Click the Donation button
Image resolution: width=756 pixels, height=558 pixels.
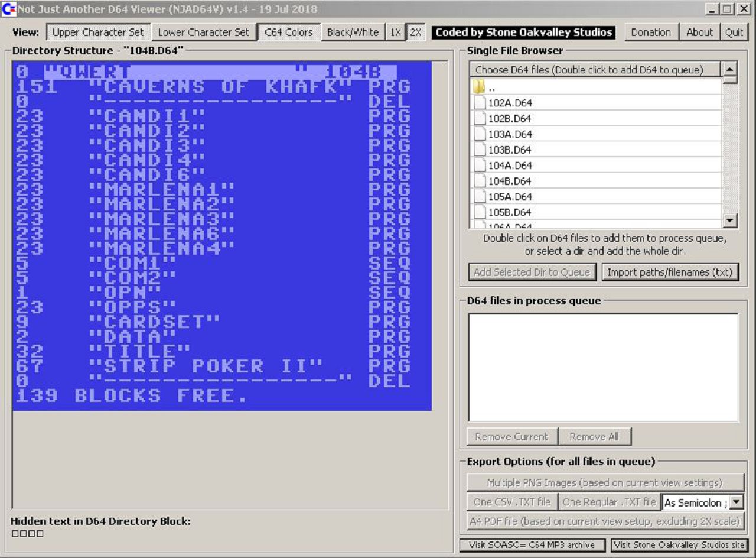651,33
